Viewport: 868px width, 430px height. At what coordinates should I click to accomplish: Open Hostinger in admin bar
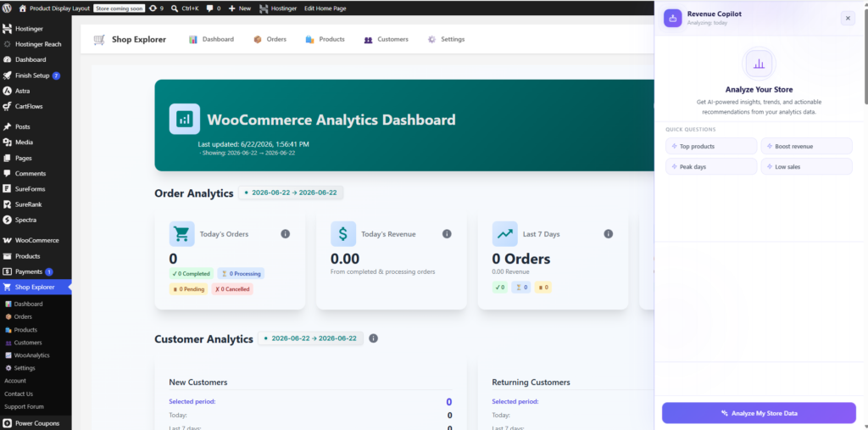point(277,8)
